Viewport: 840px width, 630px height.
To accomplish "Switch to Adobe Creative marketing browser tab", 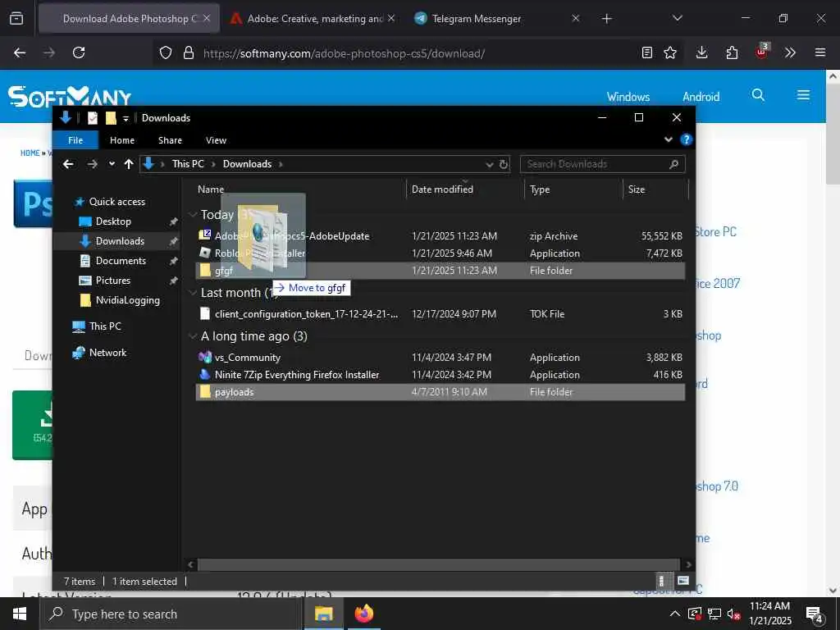I will click(313, 19).
